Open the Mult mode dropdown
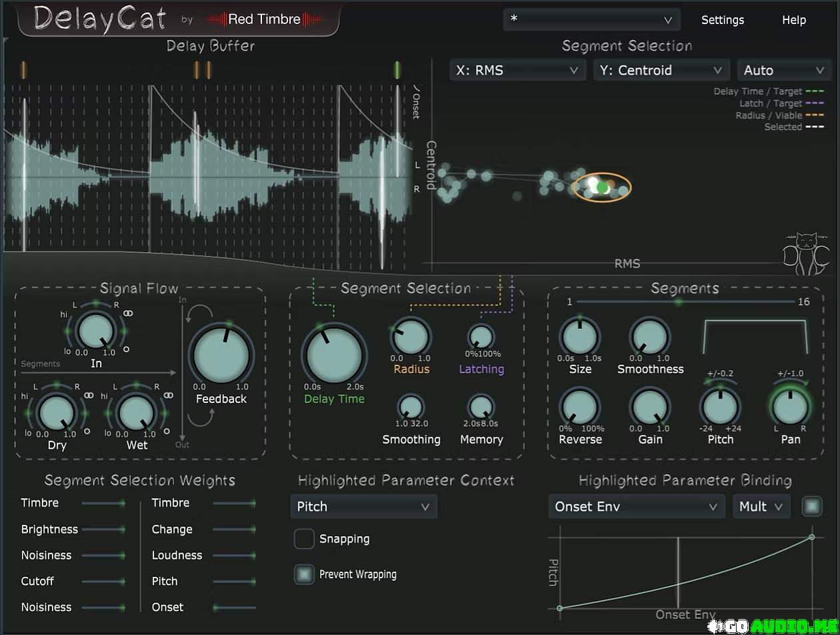Screen dimensions: 840x635 click(761, 506)
